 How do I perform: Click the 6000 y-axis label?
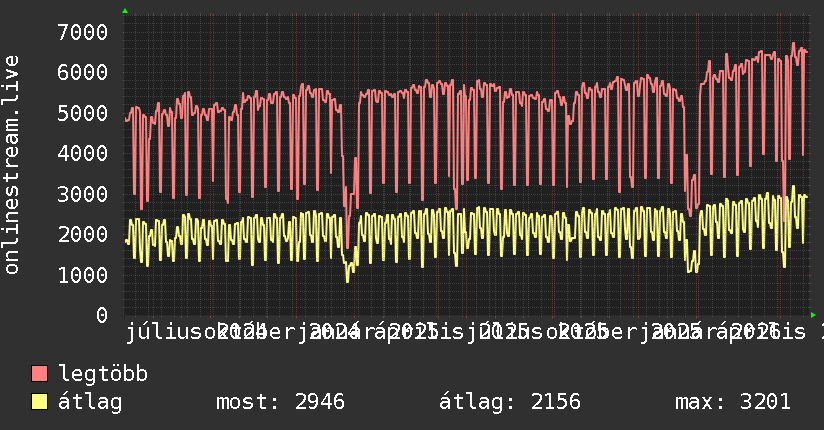click(83, 73)
